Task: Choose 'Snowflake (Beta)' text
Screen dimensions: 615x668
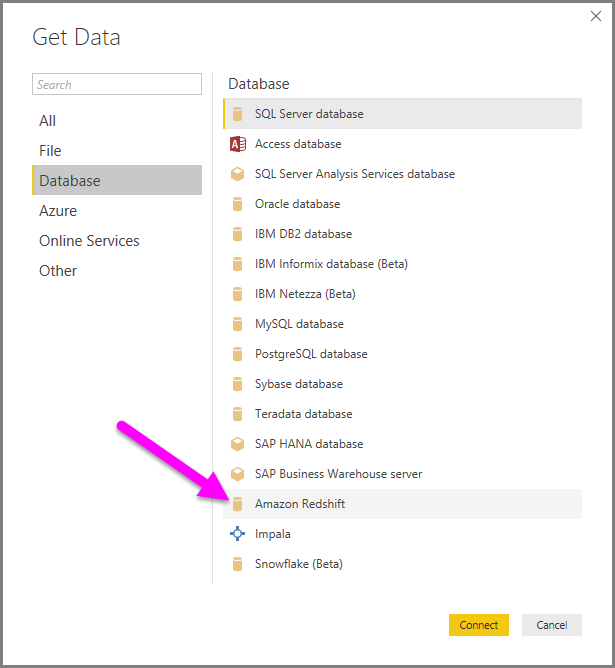Action: tap(299, 564)
